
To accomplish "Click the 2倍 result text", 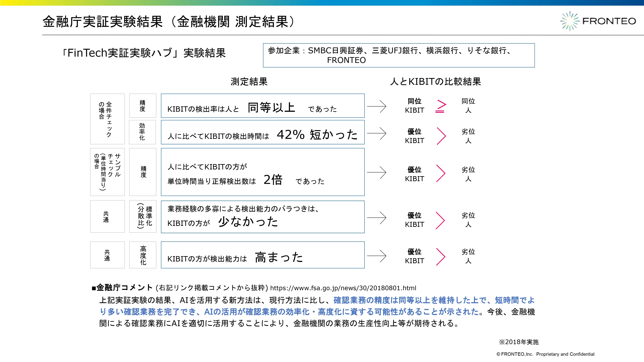I will (x=273, y=180).
